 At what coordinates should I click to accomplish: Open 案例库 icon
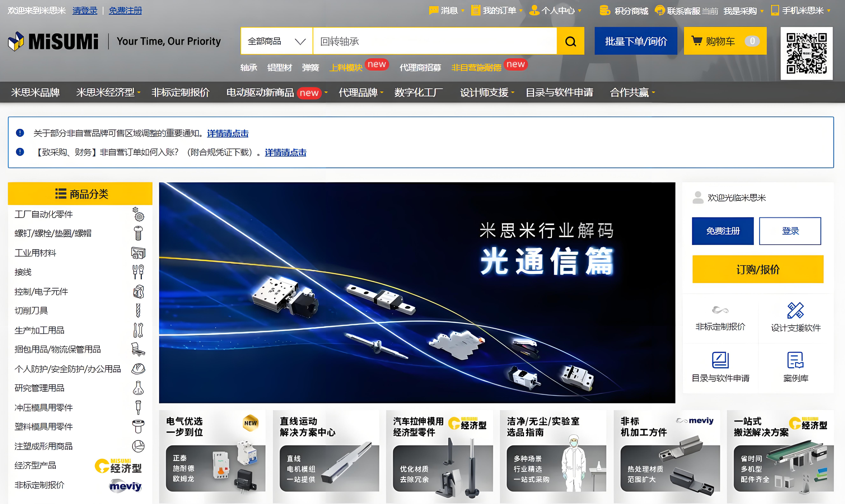[795, 360]
